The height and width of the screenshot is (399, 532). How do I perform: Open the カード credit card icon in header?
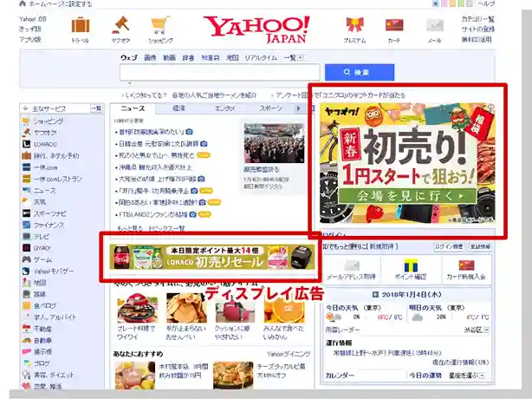tap(394, 25)
